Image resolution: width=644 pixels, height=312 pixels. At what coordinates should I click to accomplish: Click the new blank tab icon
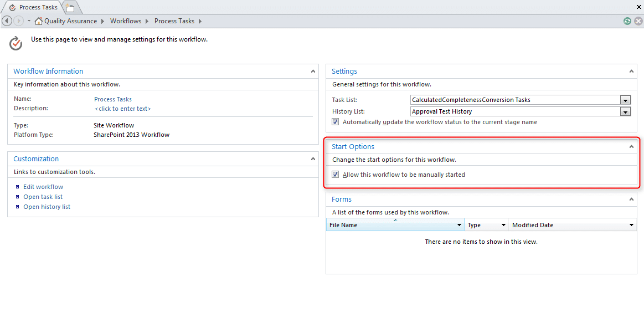(70, 8)
